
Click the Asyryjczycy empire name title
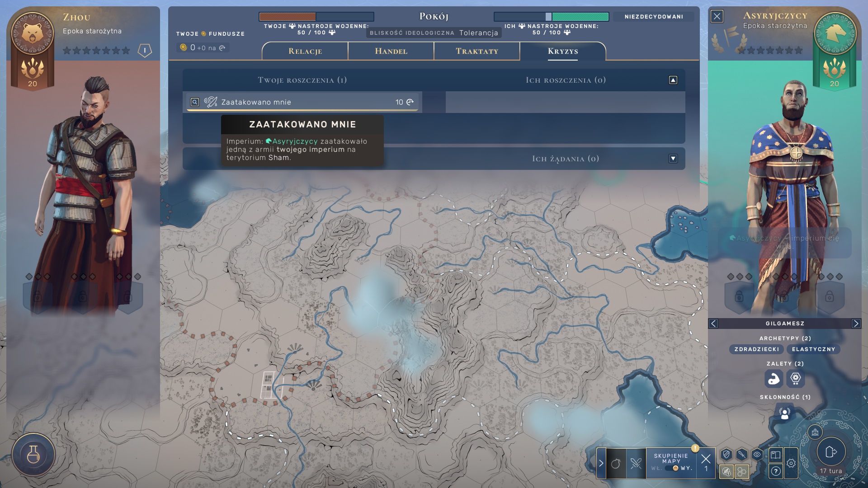coord(775,15)
